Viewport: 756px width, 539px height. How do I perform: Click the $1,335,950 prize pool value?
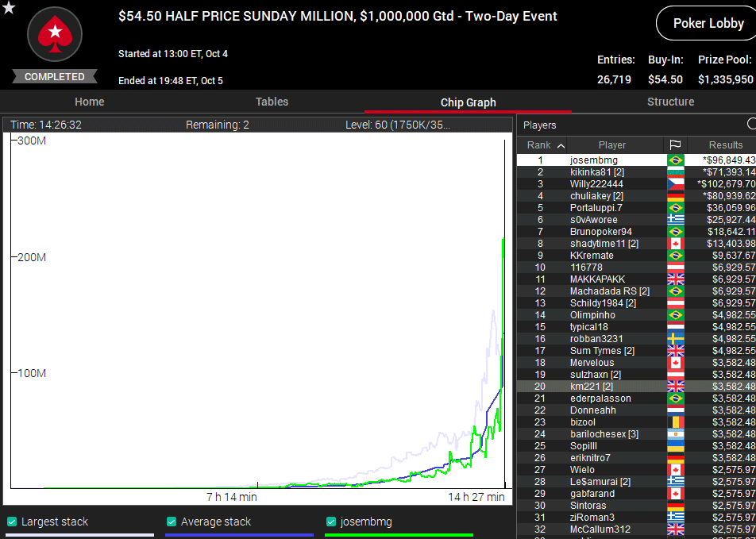pyautogui.click(x=725, y=79)
